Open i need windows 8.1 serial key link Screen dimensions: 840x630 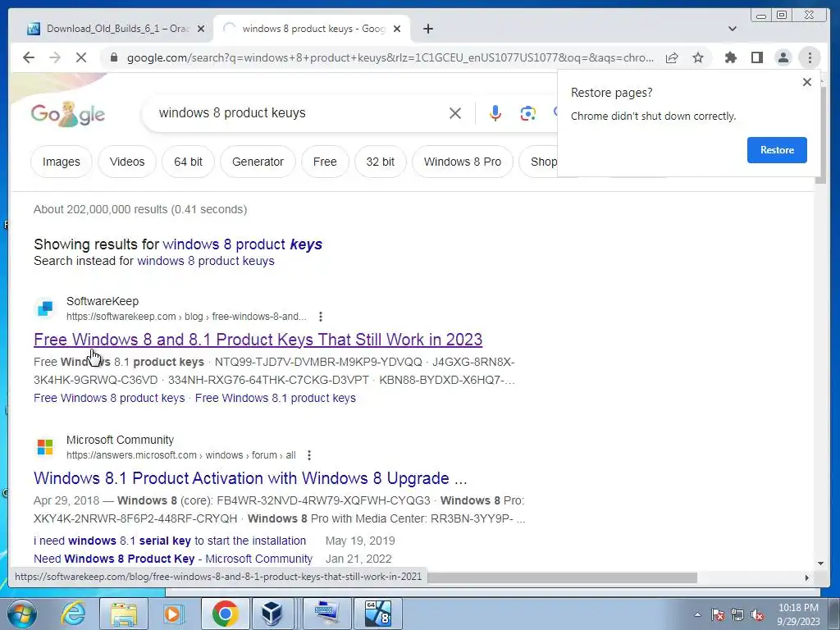point(170,541)
